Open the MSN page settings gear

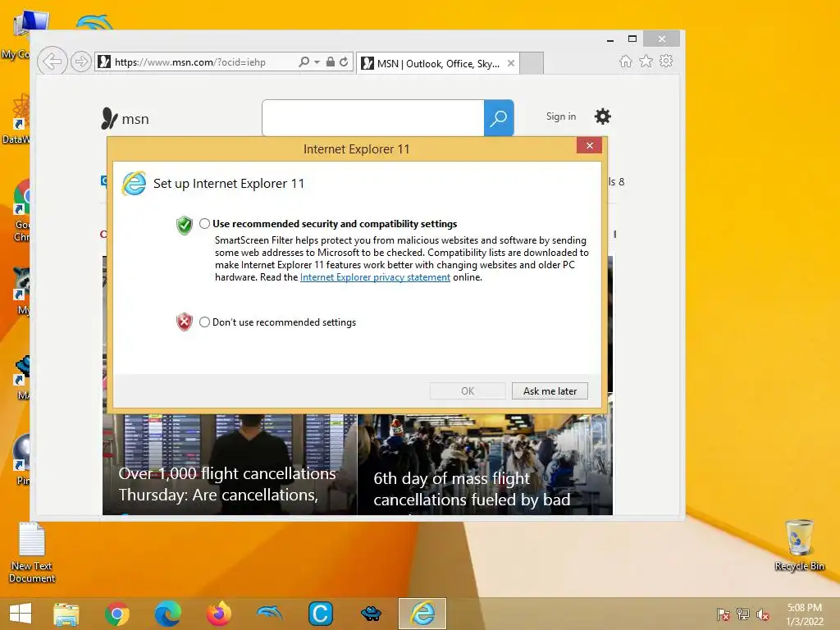coord(603,116)
